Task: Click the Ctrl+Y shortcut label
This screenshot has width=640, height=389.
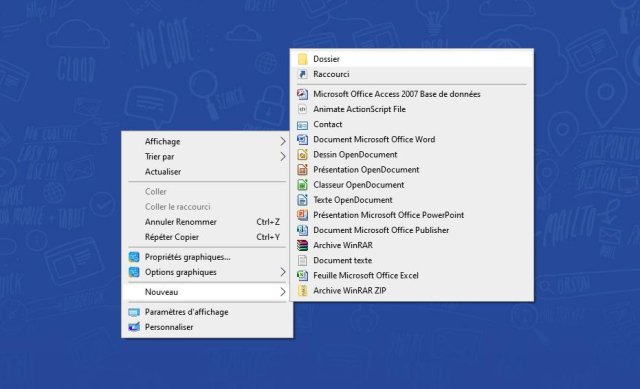Action: 268,237
